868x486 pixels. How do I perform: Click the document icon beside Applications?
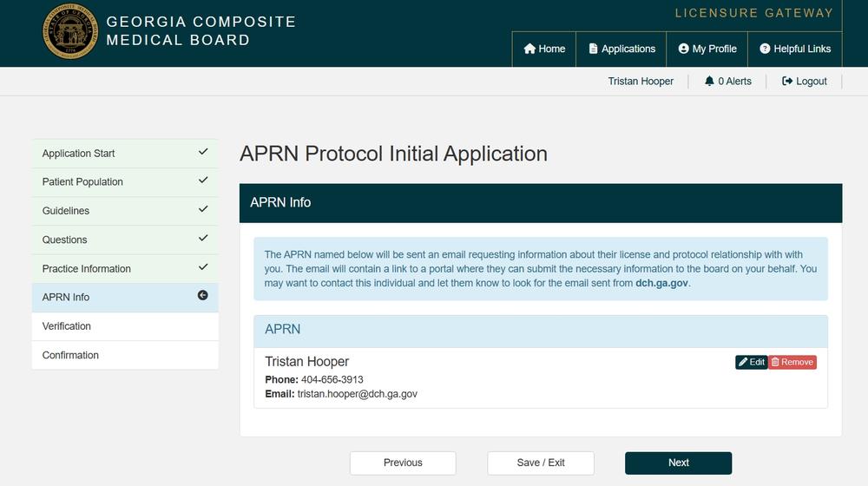[x=593, y=49]
